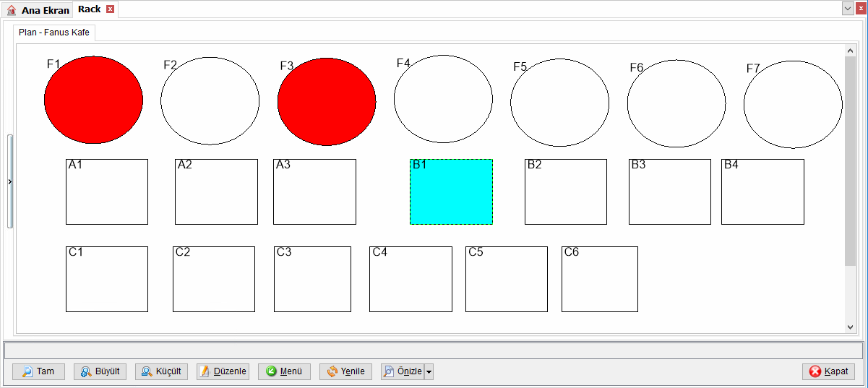Open the Önizle dropdown arrow

tap(429, 372)
